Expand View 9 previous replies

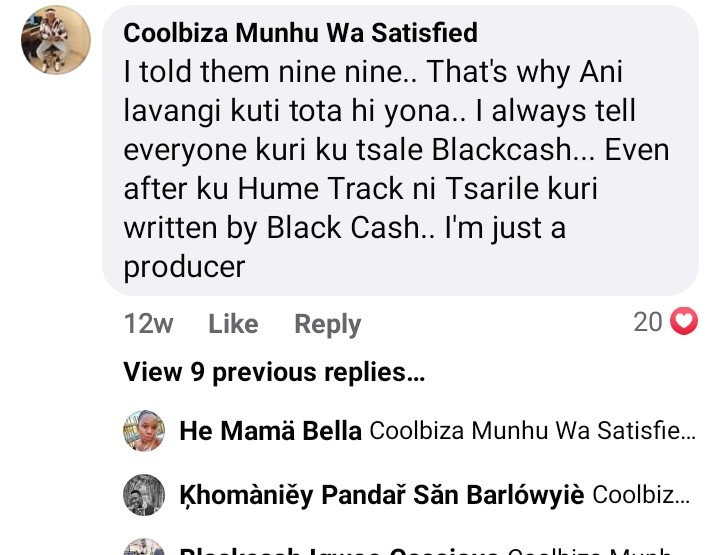pos(273,373)
